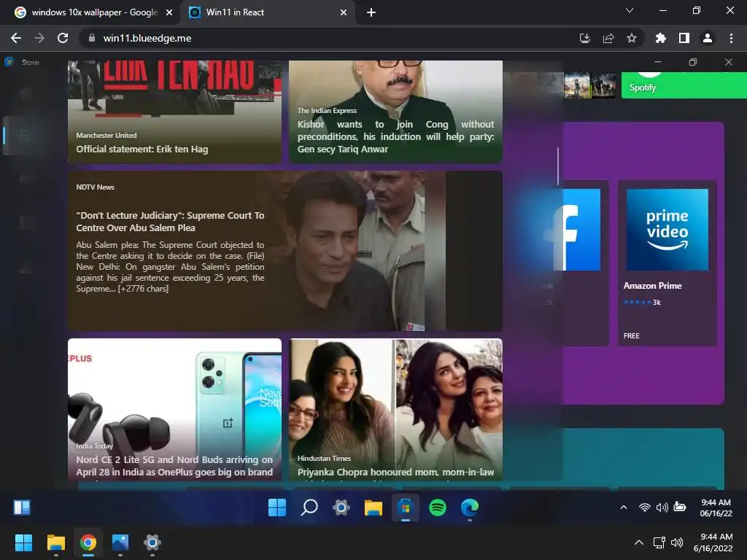Open a new Chrome tab
The image size is (747, 560).
click(371, 12)
